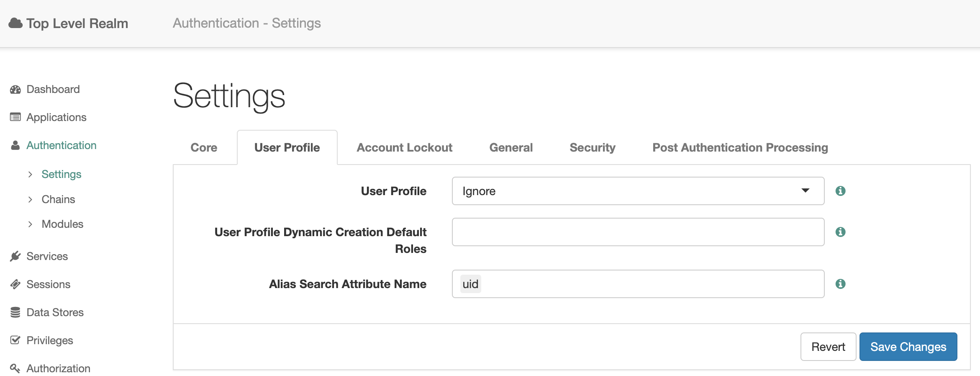Viewport: 980px width, 376px height.
Task: Show info for Dynamic Creation Default Roles
Action: (x=840, y=232)
